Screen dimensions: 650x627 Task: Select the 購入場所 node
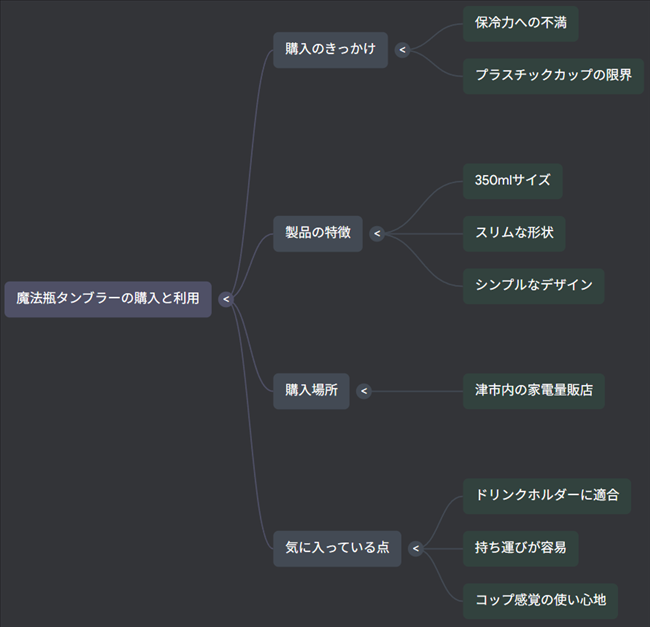point(311,391)
